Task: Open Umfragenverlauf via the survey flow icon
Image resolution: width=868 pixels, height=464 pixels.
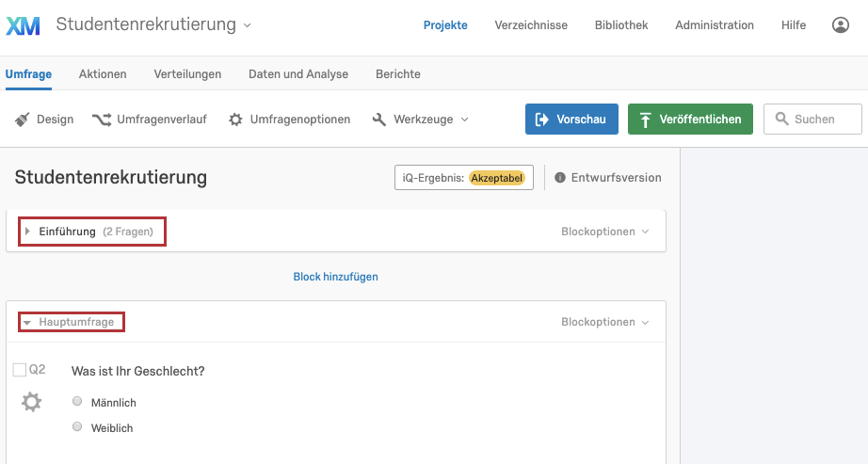Action: pos(102,119)
